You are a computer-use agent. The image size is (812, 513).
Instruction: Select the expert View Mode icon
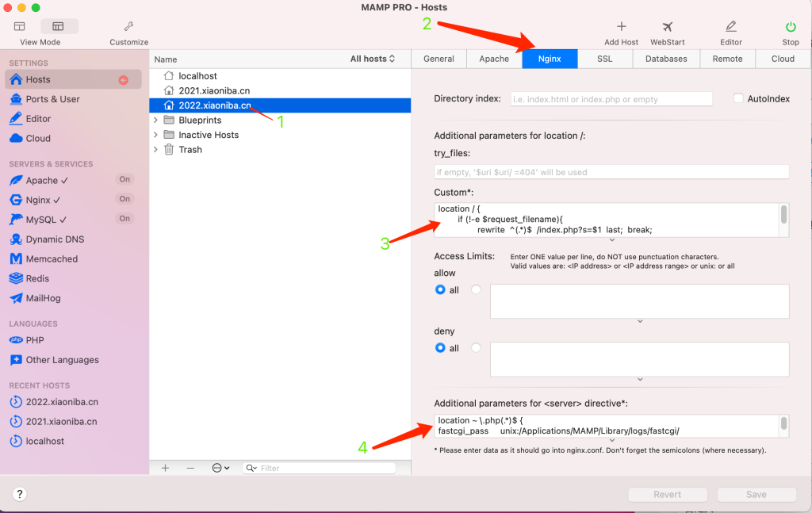tap(59, 26)
